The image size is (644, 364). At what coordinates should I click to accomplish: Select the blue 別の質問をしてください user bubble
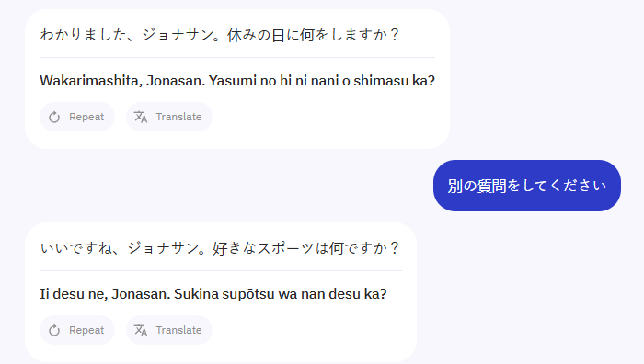527,186
